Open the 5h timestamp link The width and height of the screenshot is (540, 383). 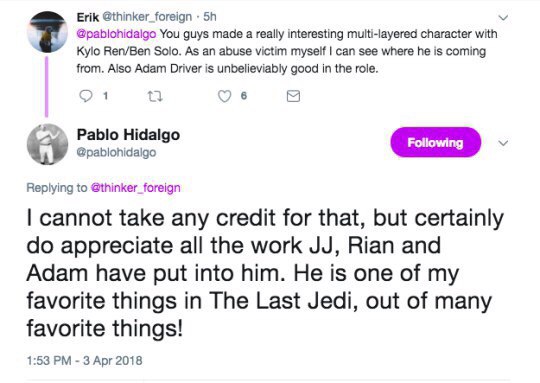209,17
